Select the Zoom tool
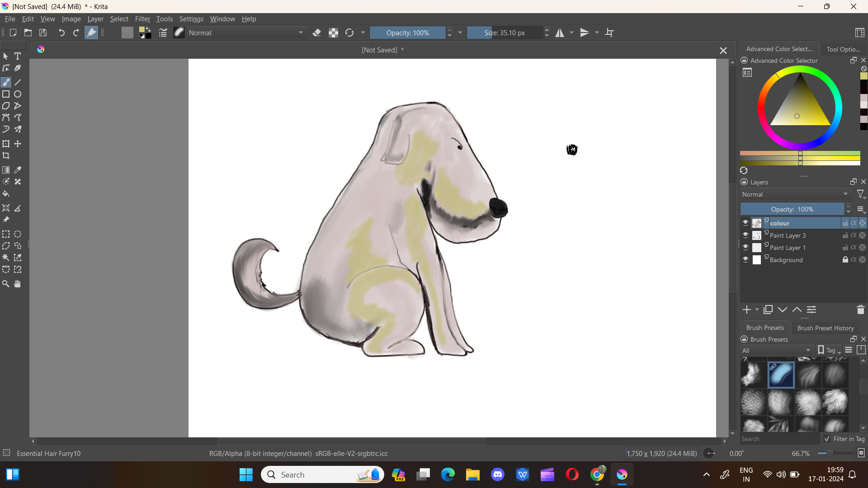868x488 pixels. [6, 284]
